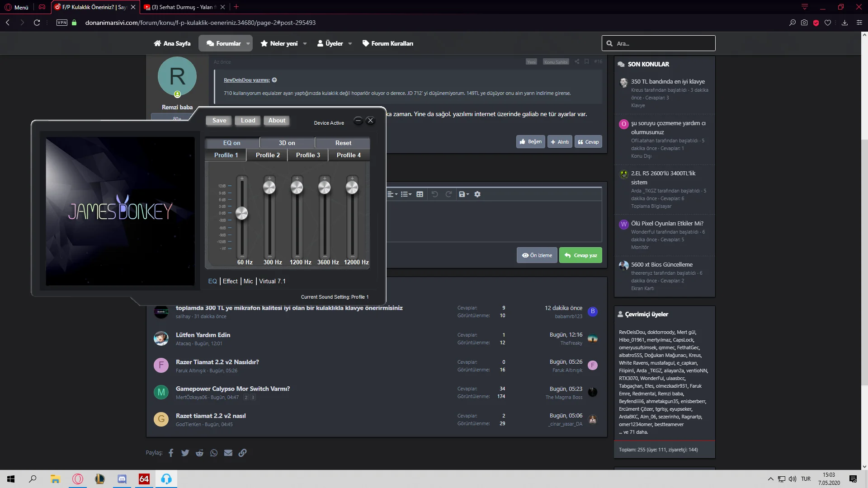This screenshot has width=868, height=488.
Task: Open the save draft dropdown
Action: click(464, 194)
